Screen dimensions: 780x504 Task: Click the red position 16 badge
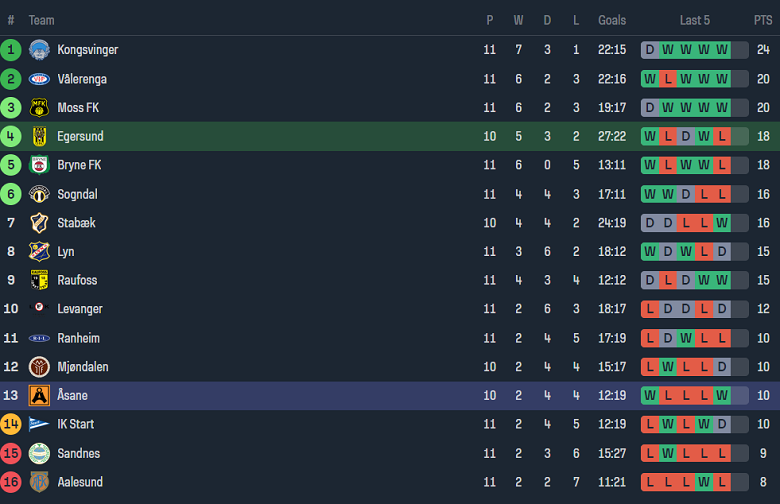(11, 482)
